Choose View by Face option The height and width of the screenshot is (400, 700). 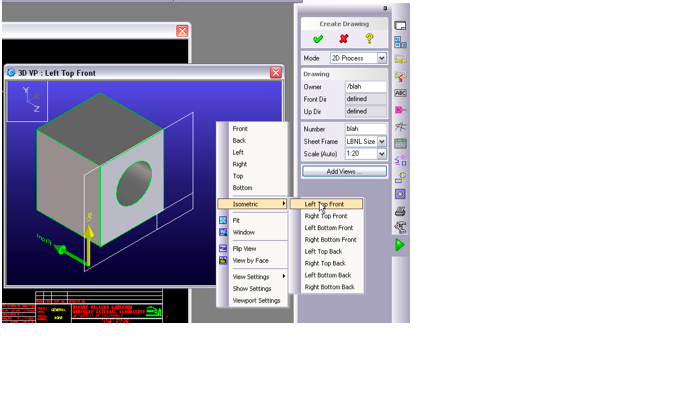(250, 260)
